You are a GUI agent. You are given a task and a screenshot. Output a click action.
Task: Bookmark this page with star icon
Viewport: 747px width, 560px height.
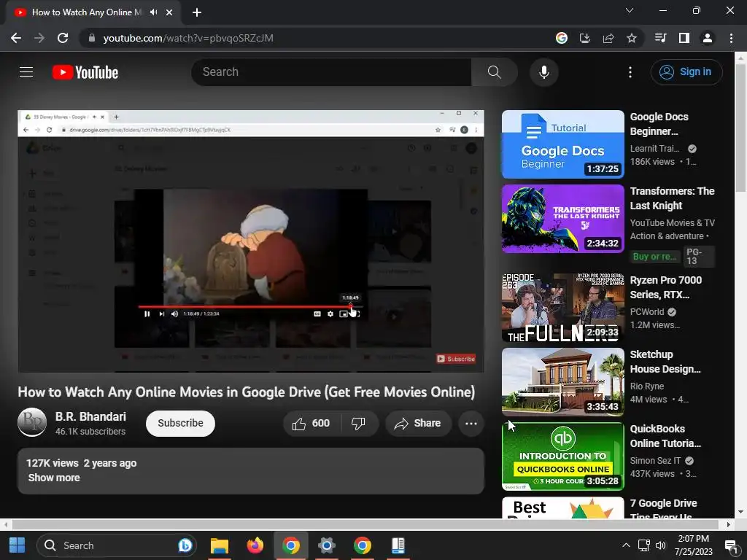pyautogui.click(x=631, y=38)
